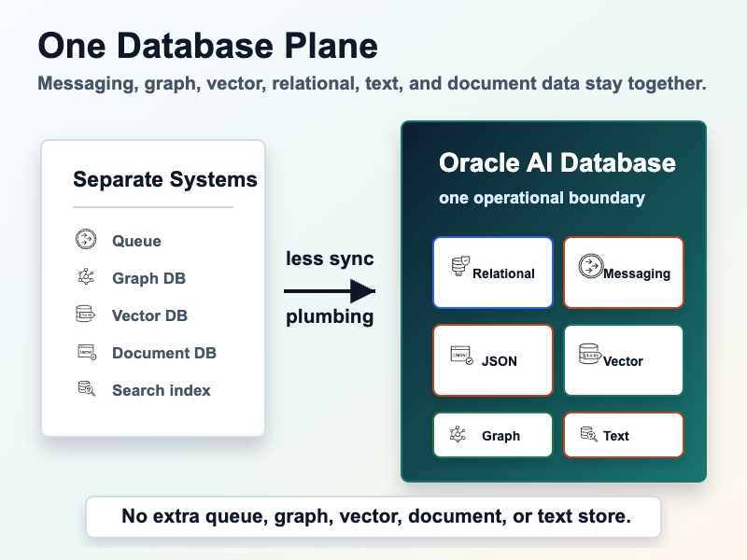Image resolution: width=747 pixels, height=560 pixels.
Task: Click the 'Search index' label
Action: (161, 390)
